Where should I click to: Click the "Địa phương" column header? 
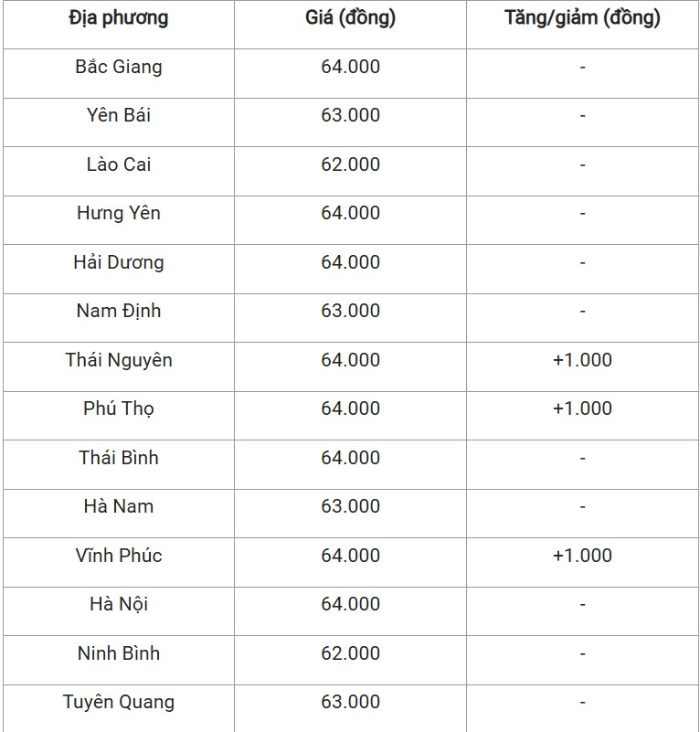coord(118,18)
